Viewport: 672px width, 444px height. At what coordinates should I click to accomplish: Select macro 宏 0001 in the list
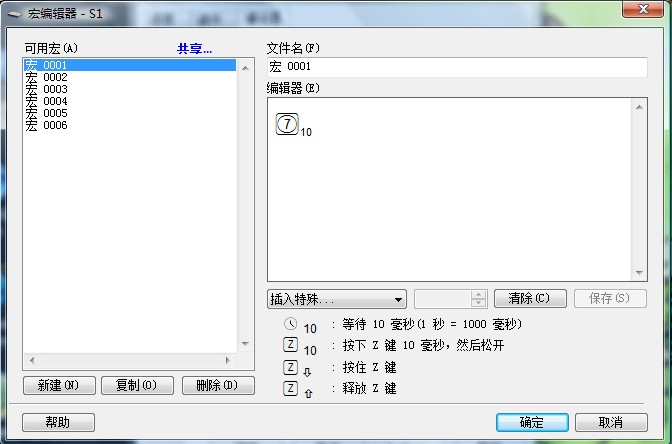[129, 65]
